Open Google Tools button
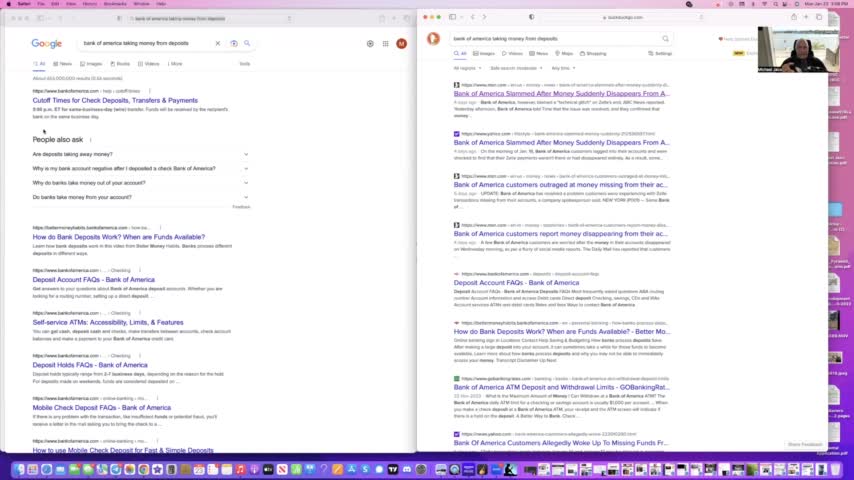 245,64
